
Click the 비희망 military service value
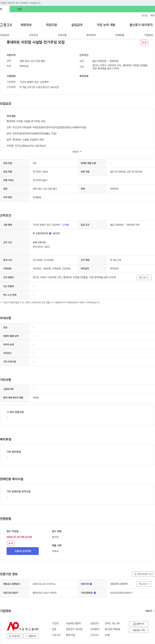36,398
